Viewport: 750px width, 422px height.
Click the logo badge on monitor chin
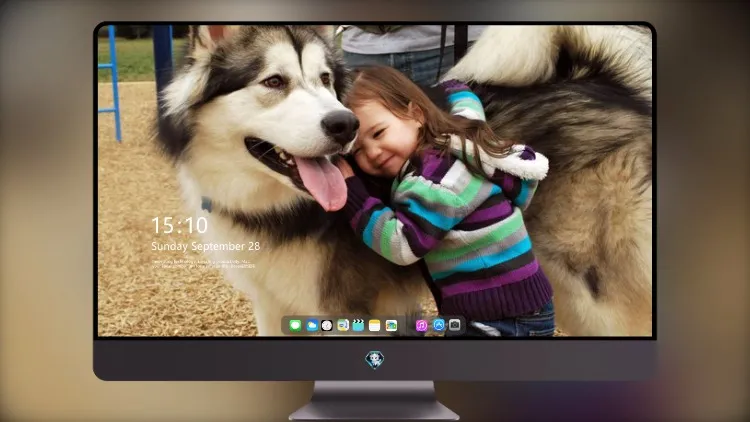(x=375, y=360)
